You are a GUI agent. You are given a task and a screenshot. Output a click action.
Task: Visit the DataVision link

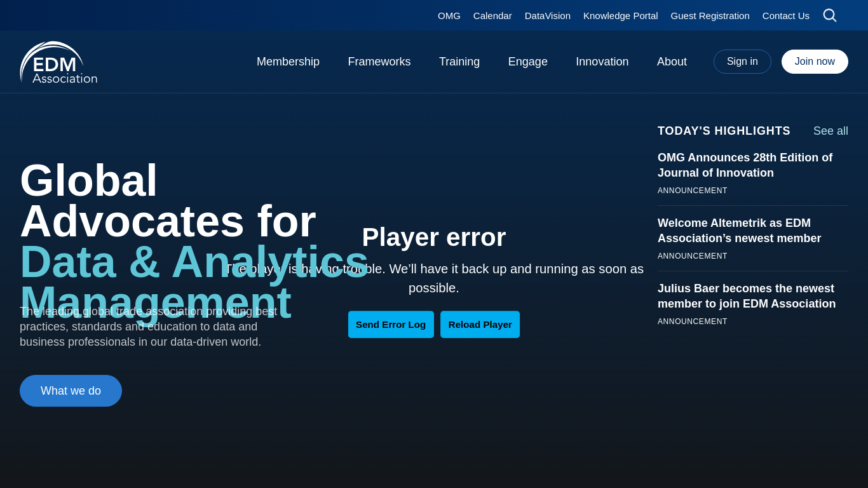pyautogui.click(x=548, y=15)
